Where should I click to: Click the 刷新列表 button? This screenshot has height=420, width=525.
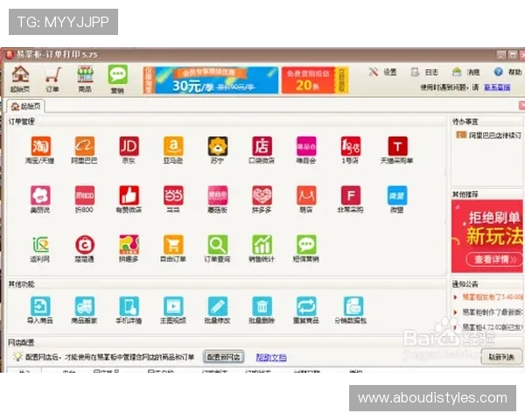pyautogui.click(x=501, y=357)
